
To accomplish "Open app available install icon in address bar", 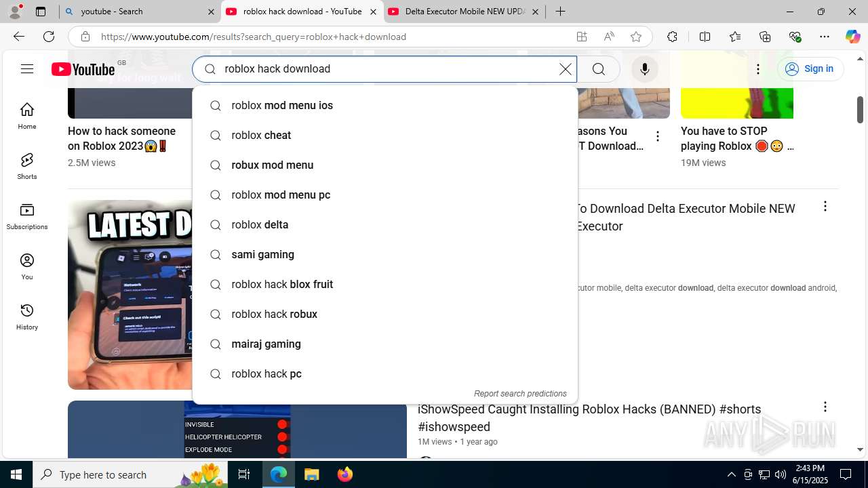I will click(x=582, y=37).
